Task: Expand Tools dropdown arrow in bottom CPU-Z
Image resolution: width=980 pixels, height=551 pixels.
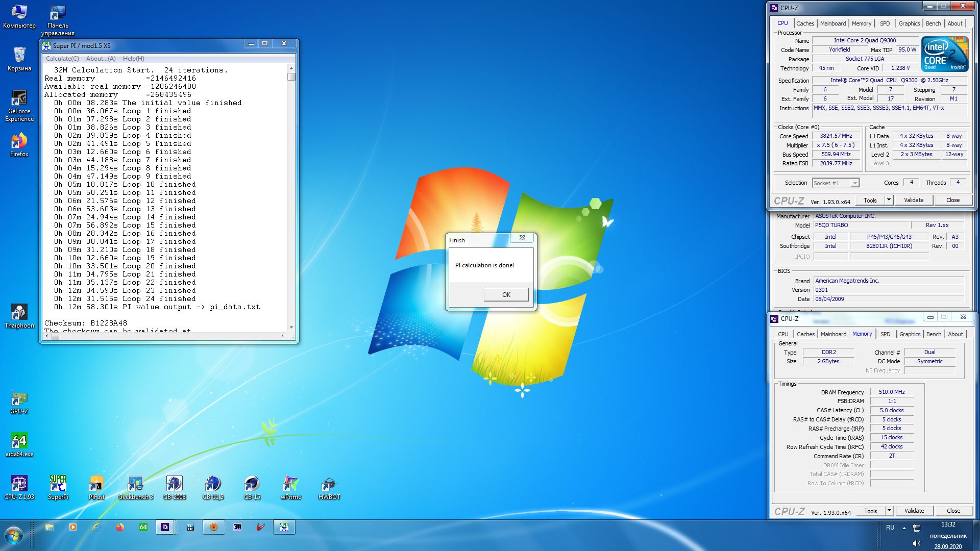Action: coord(889,511)
